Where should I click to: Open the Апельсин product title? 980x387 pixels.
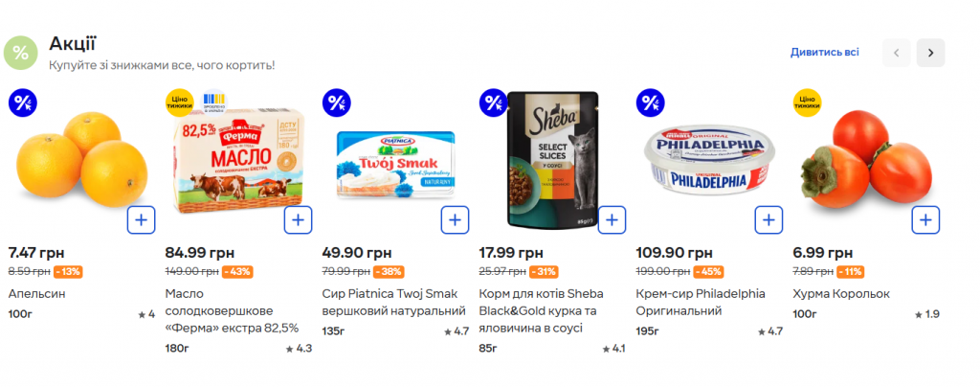pos(37,294)
